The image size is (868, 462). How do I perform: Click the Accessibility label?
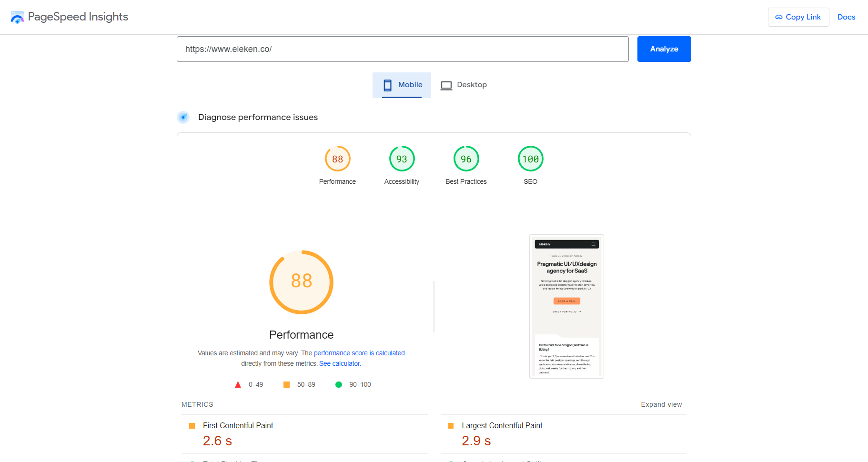pyautogui.click(x=402, y=181)
